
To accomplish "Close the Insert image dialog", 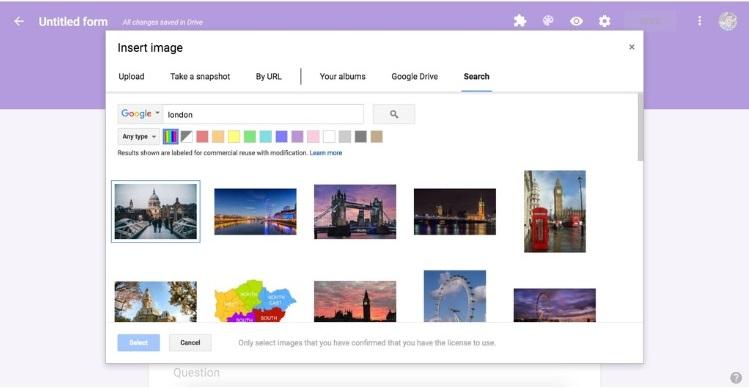I will (x=631, y=47).
